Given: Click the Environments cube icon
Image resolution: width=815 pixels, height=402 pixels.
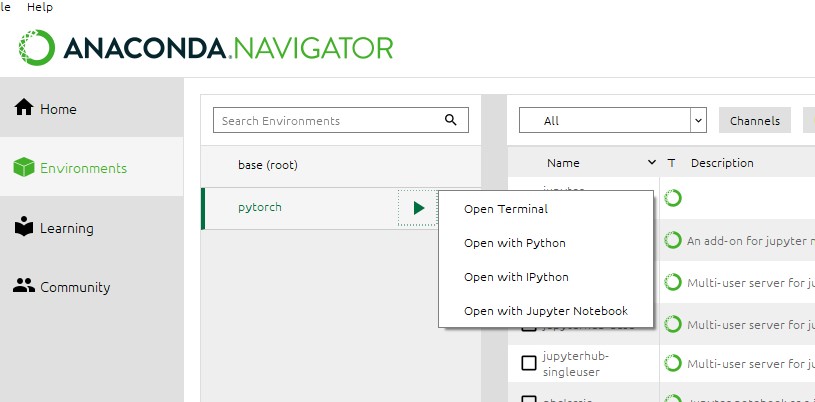Looking at the screenshot, I should coord(24,167).
